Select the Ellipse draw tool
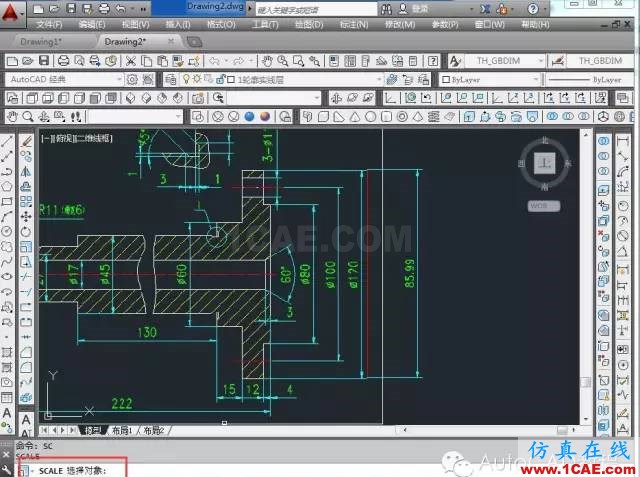 (7, 277)
